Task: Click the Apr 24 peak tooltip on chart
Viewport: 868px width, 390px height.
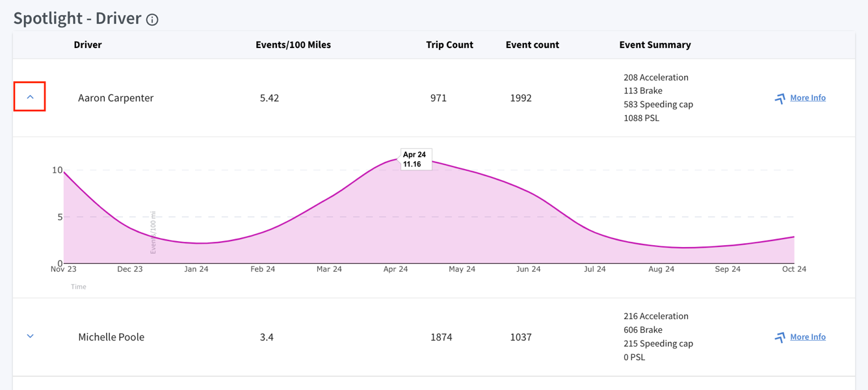Action: point(414,159)
